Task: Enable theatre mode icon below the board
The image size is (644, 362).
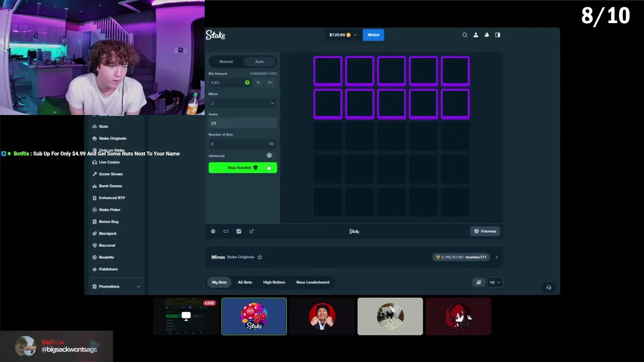Action: [226, 231]
